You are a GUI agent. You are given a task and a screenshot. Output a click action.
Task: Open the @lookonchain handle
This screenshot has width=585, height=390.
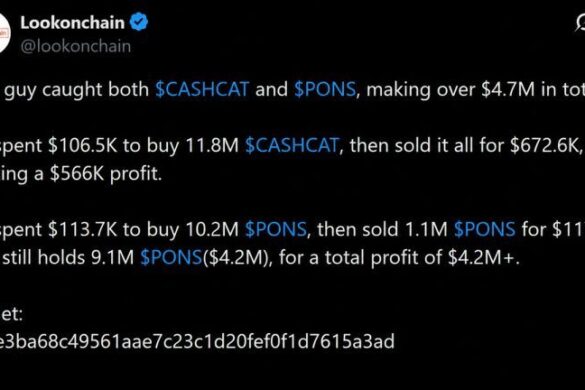coord(76,47)
